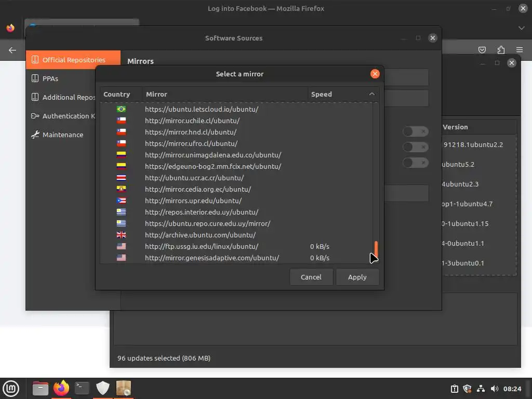Sort mirrors by Country column
The image size is (532, 399).
[x=121, y=95]
